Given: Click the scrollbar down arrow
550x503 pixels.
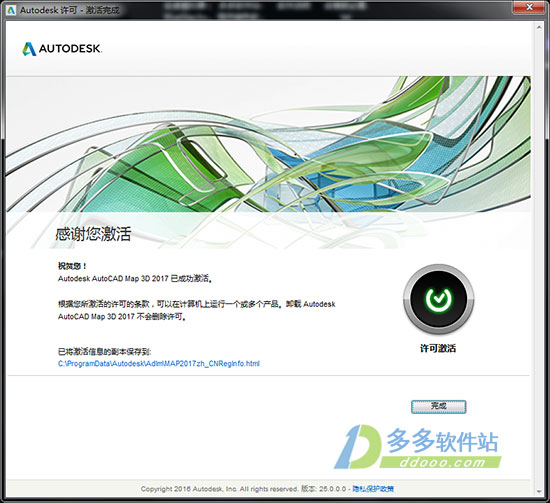Looking at the screenshot, I should (539, 492).
